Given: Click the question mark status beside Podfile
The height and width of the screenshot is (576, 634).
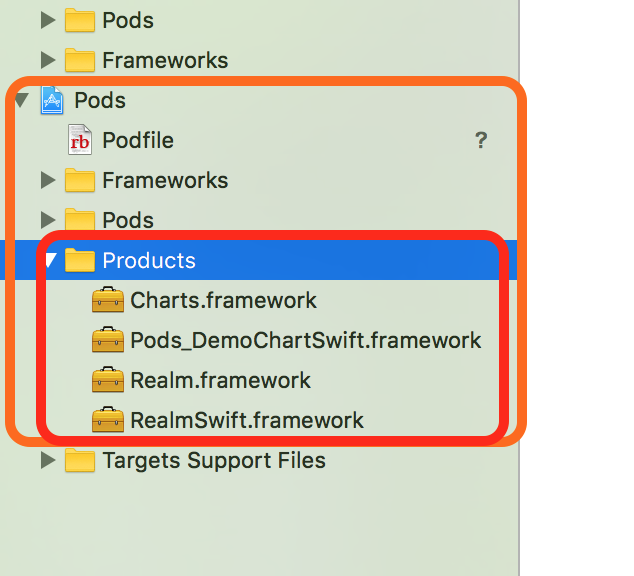Looking at the screenshot, I should point(481,140).
